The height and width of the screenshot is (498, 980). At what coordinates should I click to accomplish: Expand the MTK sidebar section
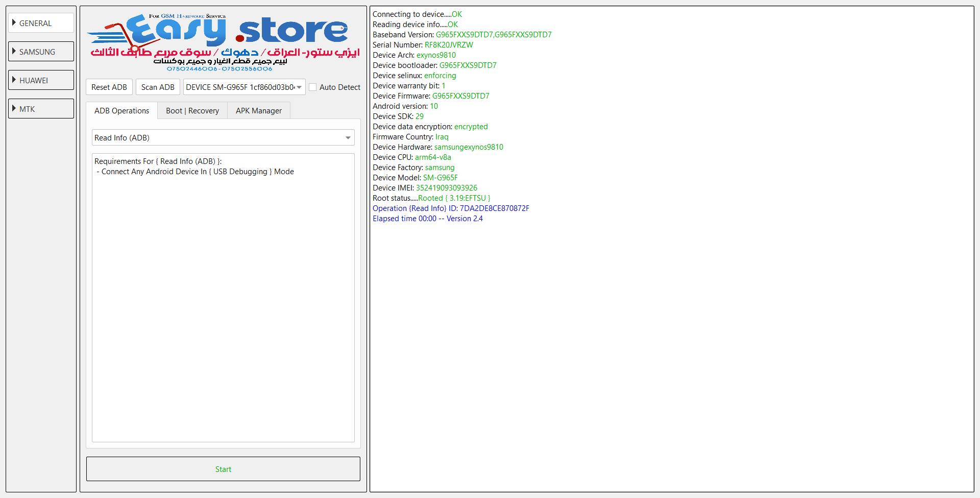(x=41, y=109)
